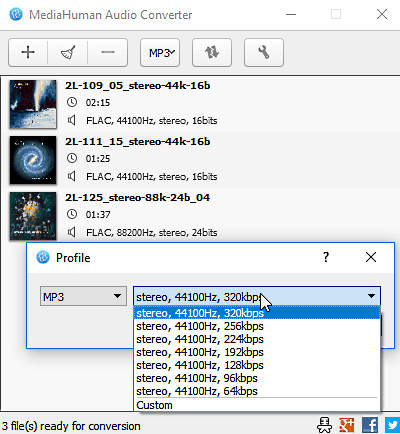Image resolution: width=400 pixels, height=434 pixels.
Task: Click the Profile dialog app icon
Action: [x=43, y=257]
